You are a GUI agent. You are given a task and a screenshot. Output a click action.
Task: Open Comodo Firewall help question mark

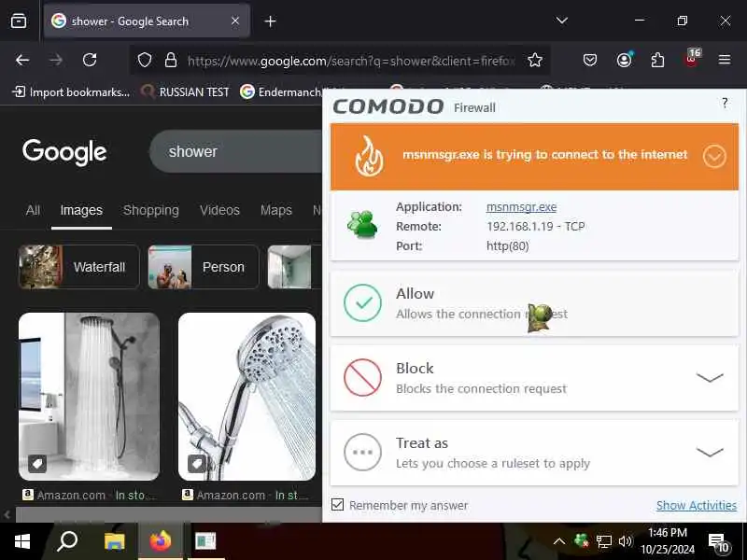(725, 103)
